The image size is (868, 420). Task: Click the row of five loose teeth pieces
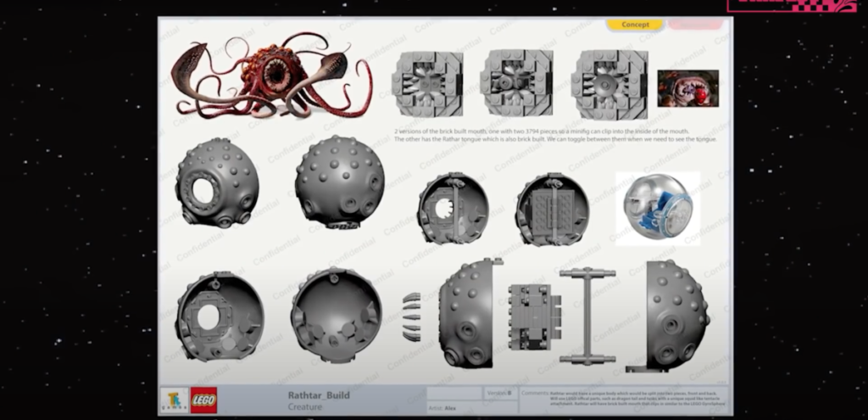(411, 317)
